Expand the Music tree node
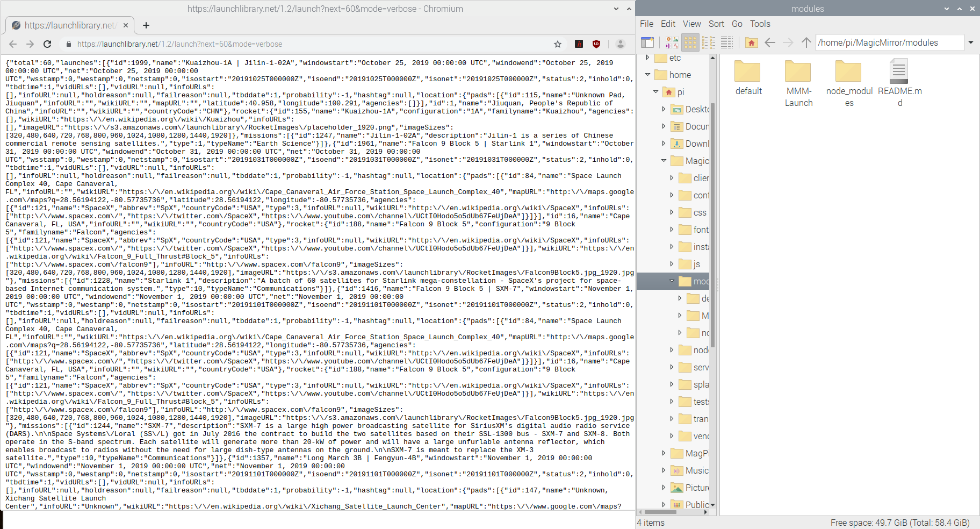This screenshot has height=529, width=980. (x=664, y=470)
